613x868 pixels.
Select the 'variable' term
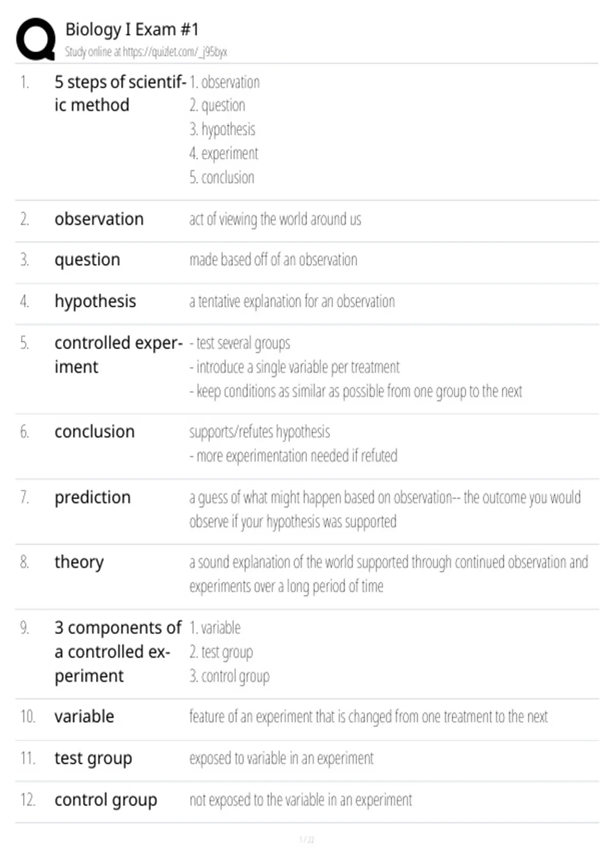pyautogui.click(x=84, y=716)
